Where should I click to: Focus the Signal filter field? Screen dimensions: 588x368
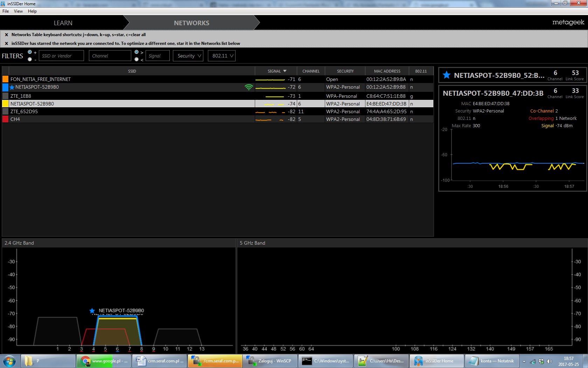(x=157, y=56)
